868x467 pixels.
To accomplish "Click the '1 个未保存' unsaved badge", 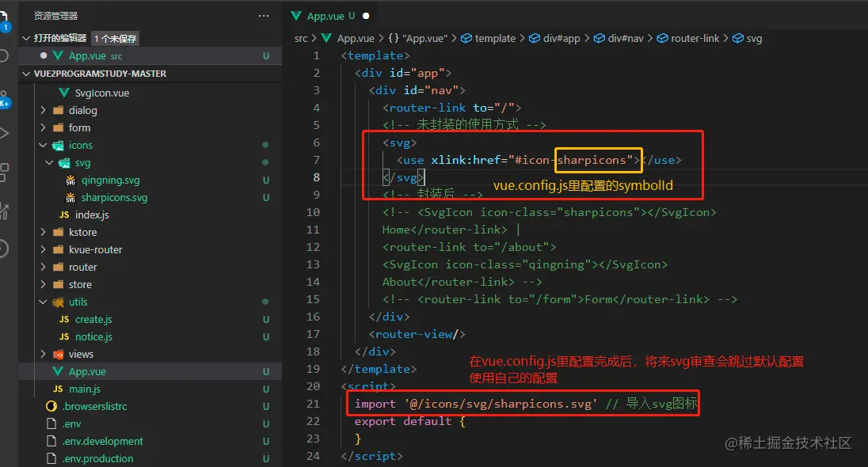I will point(115,39).
